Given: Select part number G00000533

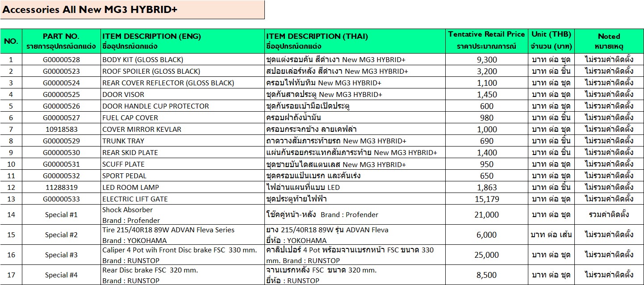Looking at the screenshot, I should coord(61,199).
